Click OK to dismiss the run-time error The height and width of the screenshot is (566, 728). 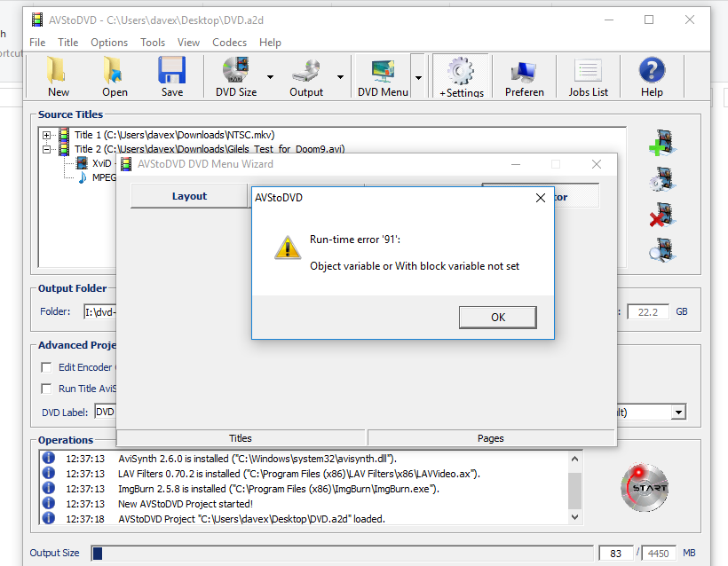(498, 318)
